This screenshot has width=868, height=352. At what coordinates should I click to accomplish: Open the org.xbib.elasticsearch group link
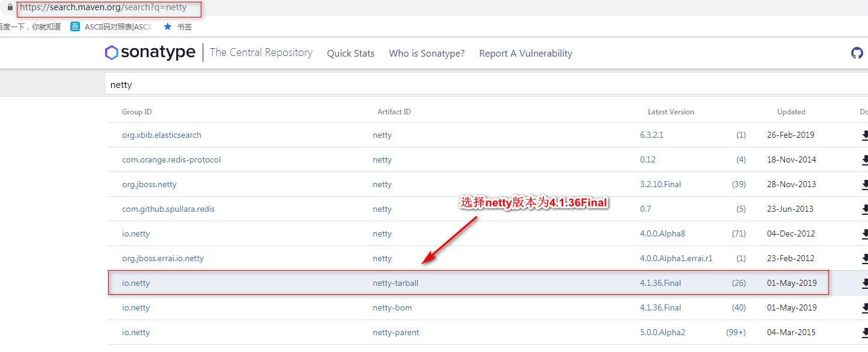pos(162,135)
